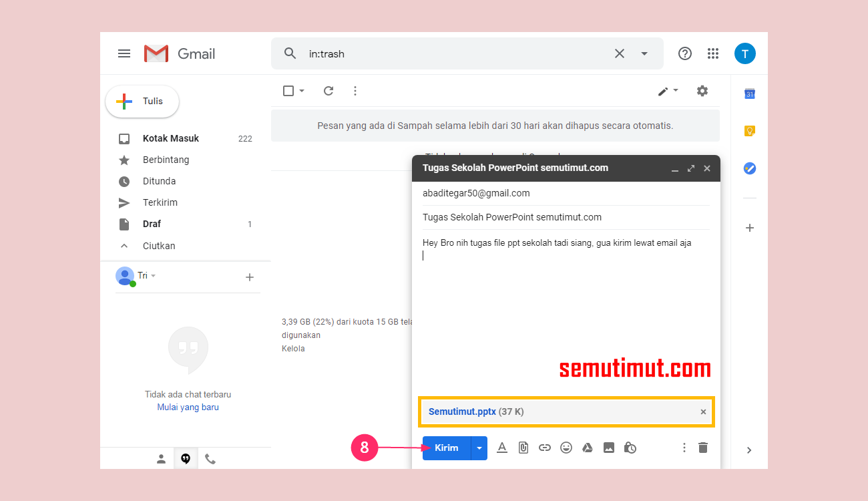Open the send options arrow beside Kirim
Image resolution: width=868 pixels, height=501 pixels.
(x=479, y=448)
